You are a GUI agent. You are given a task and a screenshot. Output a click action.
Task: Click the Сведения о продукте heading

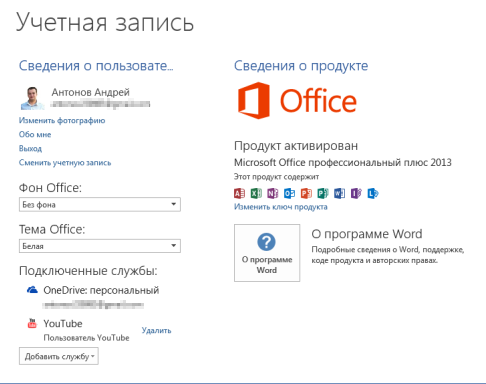[x=301, y=66]
